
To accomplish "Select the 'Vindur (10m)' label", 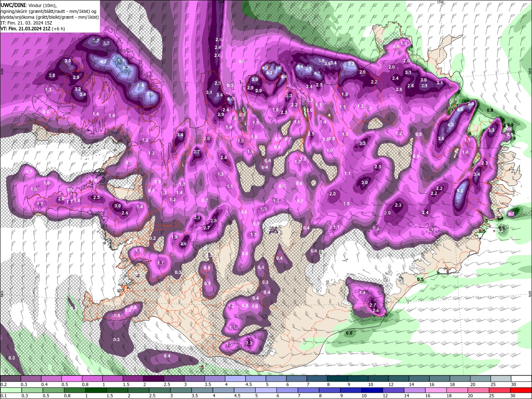I will click(42, 5).
